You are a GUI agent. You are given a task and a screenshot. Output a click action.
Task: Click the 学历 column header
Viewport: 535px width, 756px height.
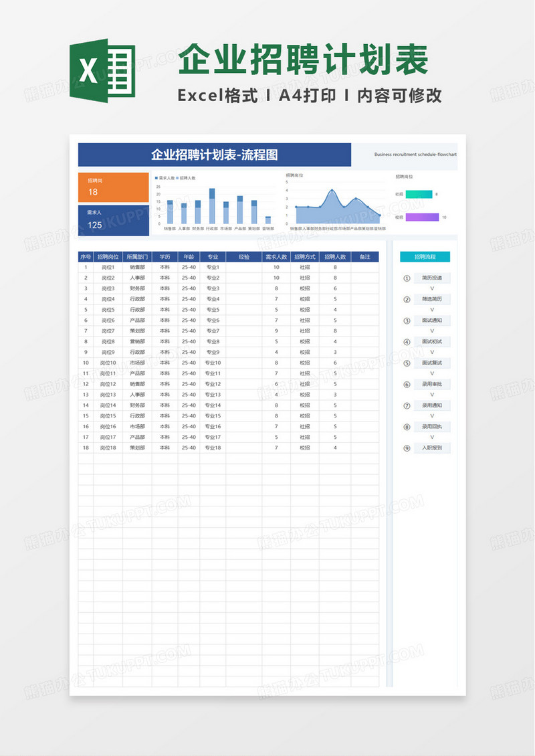[x=165, y=257]
